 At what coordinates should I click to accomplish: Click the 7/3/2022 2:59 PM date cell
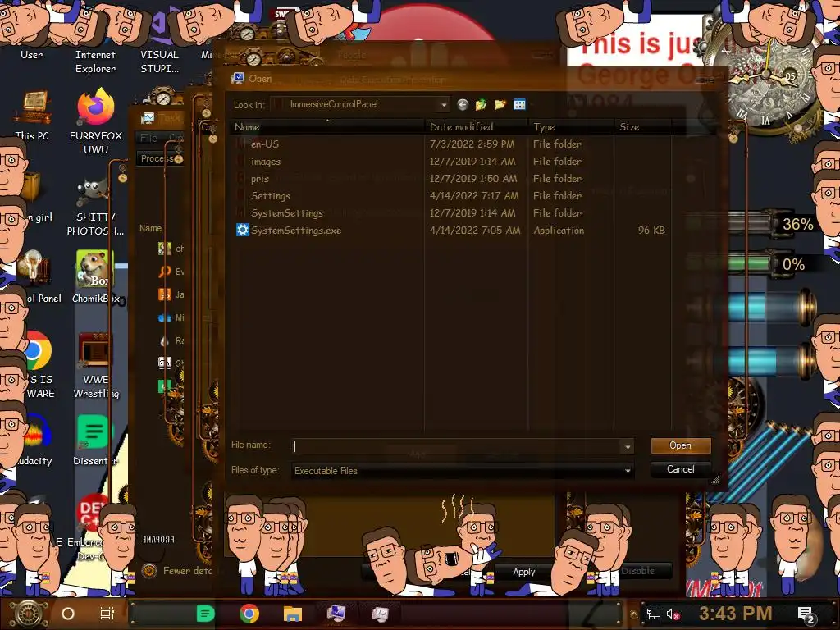click(472, 144)
